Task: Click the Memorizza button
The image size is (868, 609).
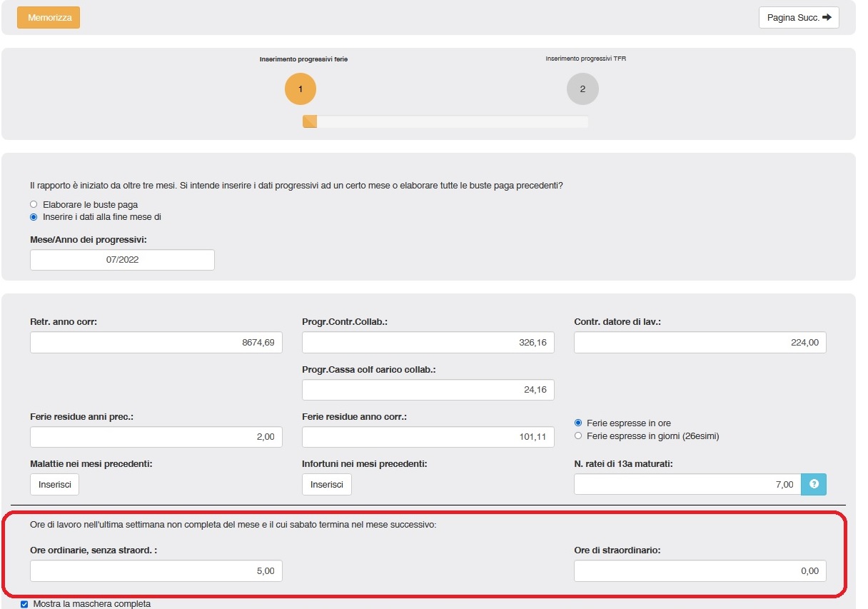Action: (49, 18)
